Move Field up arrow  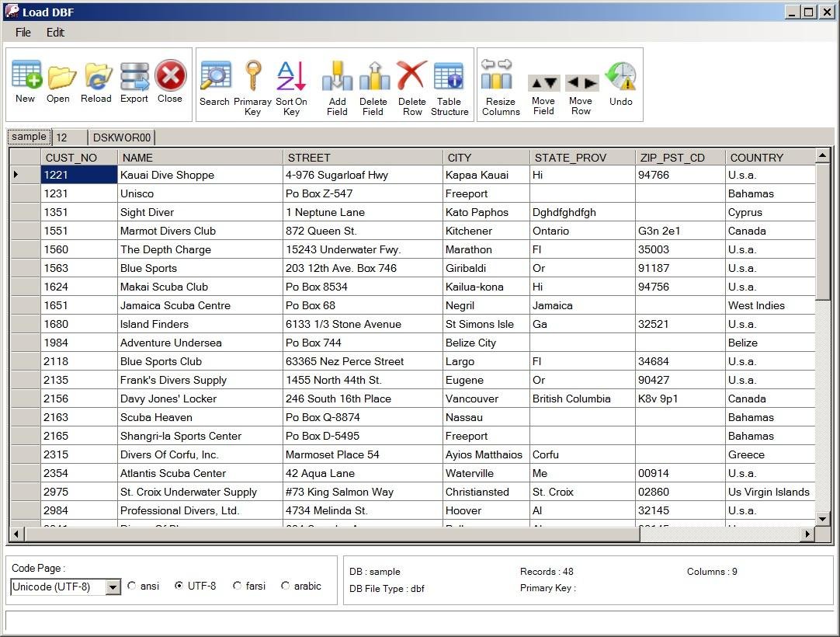click(536, 83)
